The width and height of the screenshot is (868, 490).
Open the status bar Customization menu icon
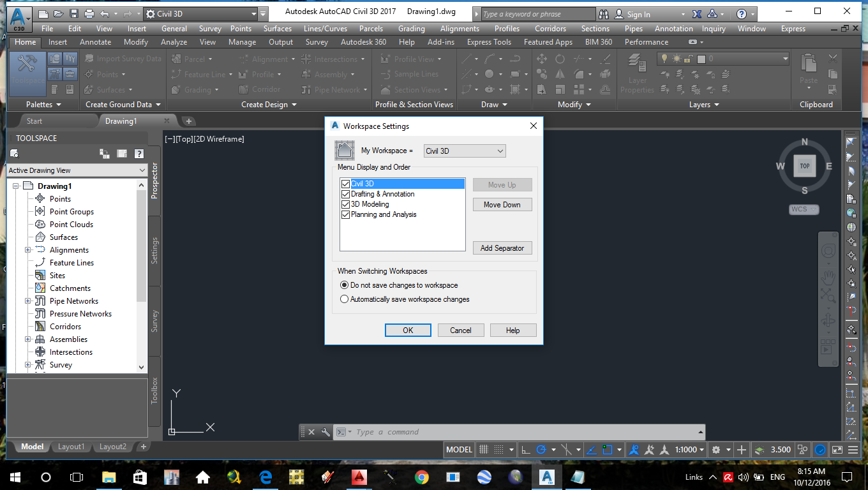point(854,450)
